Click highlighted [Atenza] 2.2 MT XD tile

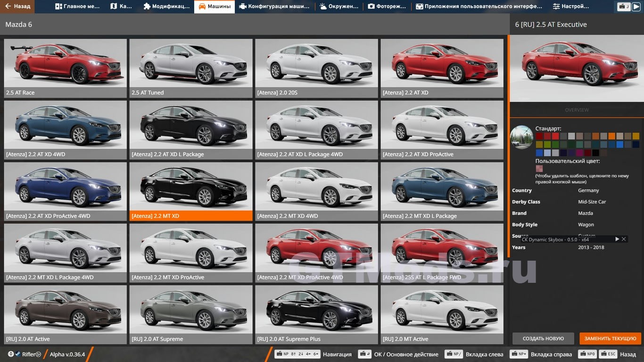[191, 191]
